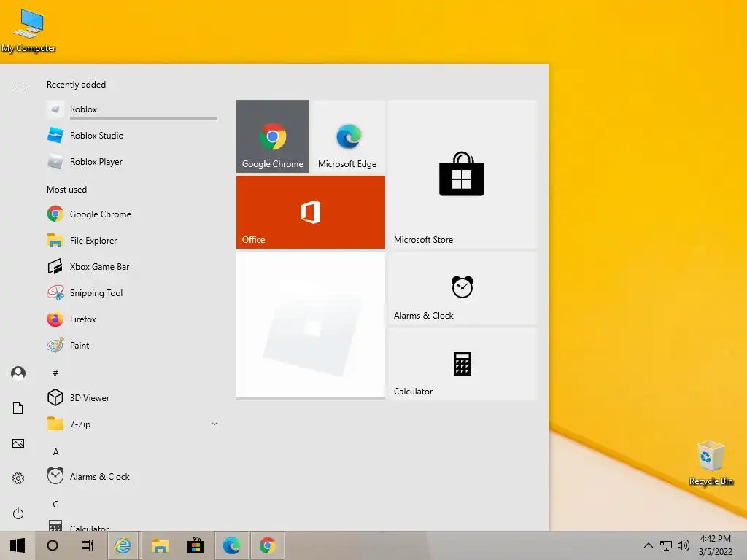Open the Microsoft Edge tile

[x=348, y=136]
